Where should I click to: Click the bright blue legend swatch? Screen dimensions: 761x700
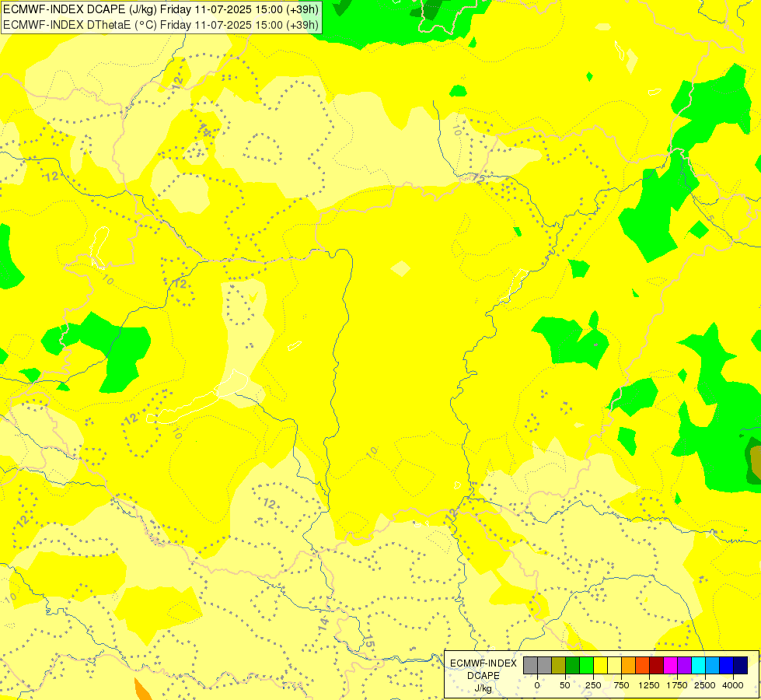[727, 666]
